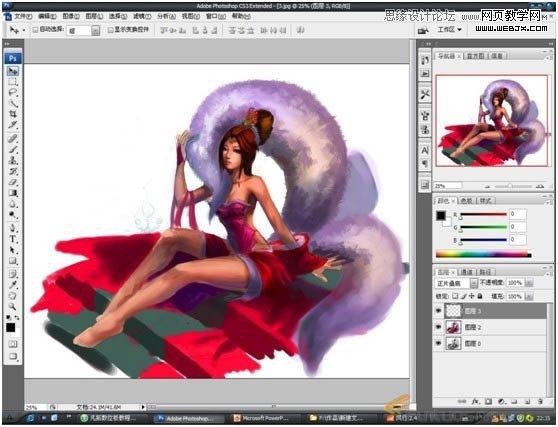Open the 编辑 menu
This screenshot has width=558, height=427.
[47, 16]
